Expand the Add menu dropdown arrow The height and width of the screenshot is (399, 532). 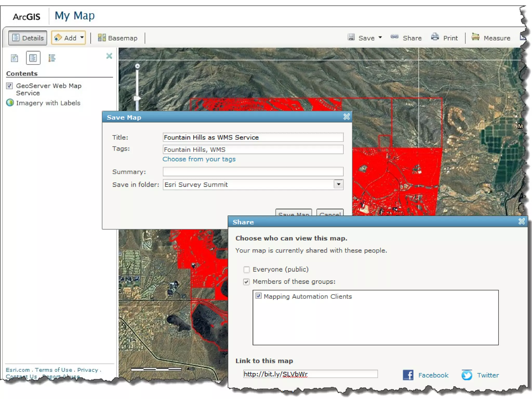[x=82, y=37]
